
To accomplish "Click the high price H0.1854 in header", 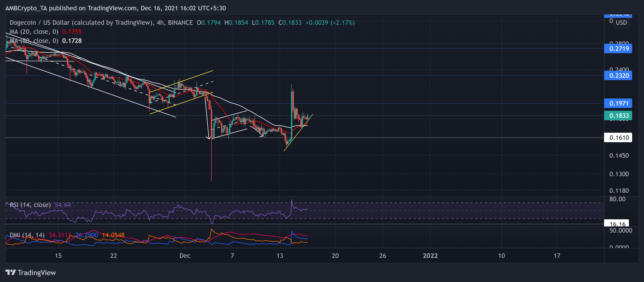I will [x=236, y=23].
